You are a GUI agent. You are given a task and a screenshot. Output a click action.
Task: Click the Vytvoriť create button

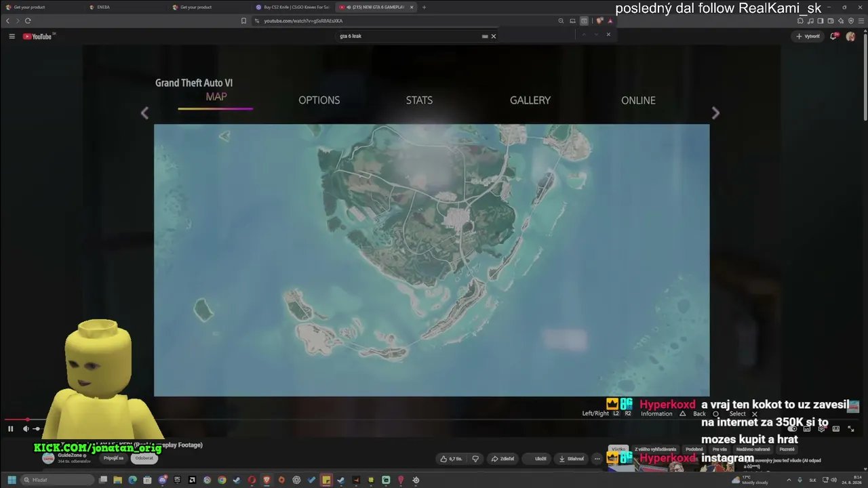[808, 36]
